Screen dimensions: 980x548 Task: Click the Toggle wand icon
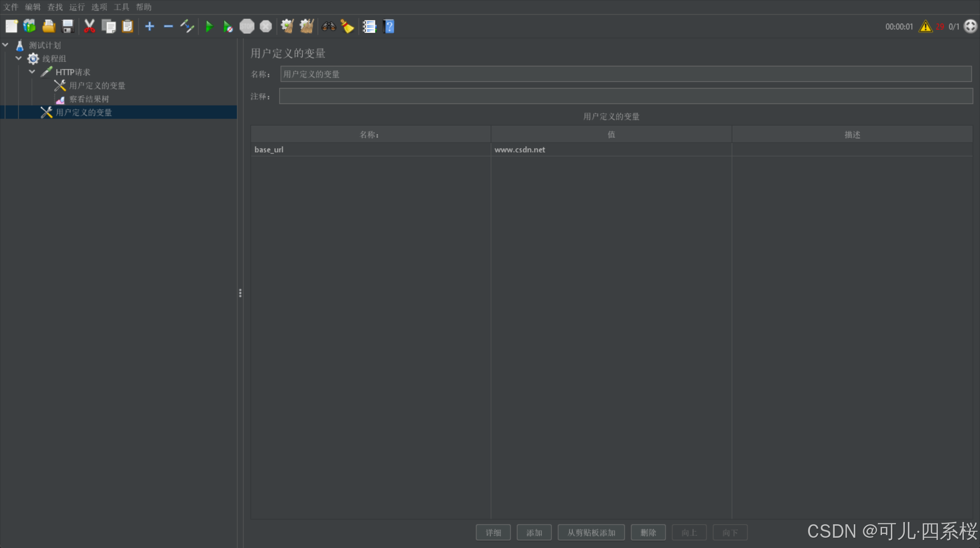(187, 27)
